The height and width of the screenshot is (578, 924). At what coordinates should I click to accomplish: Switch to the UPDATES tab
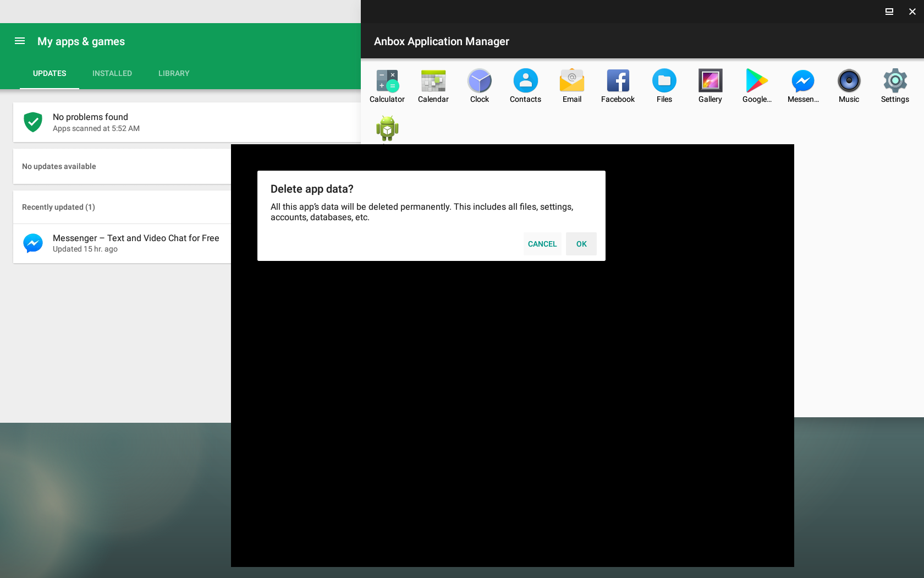[x=50, y=73]
